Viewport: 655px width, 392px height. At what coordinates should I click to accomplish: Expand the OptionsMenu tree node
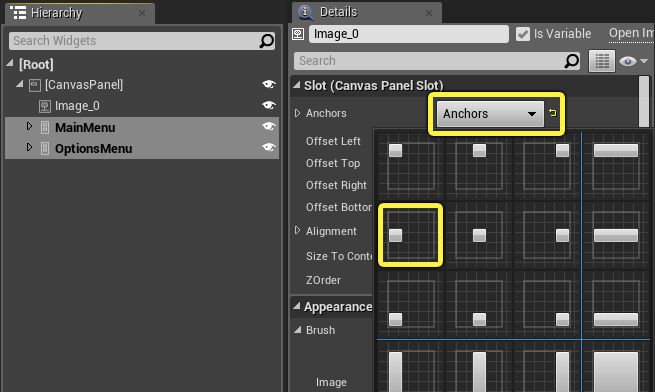[29, 147]
